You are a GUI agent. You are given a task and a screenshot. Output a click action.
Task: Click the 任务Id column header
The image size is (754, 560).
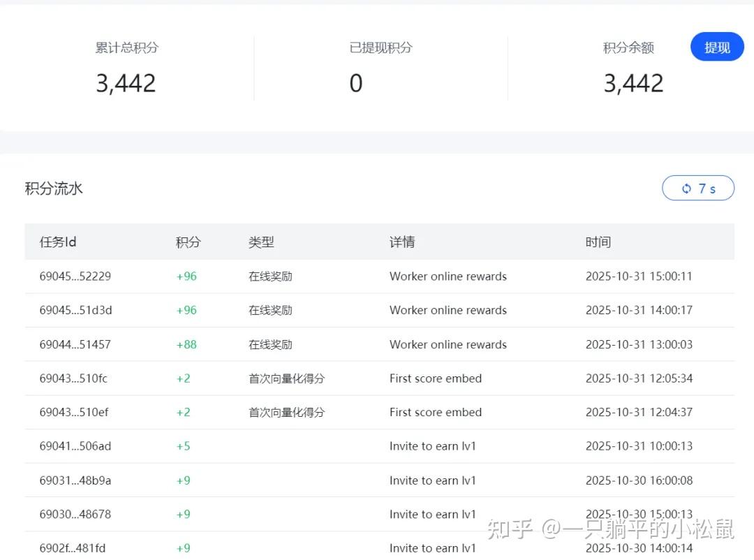pyautogui.click(x=58, y=242)
